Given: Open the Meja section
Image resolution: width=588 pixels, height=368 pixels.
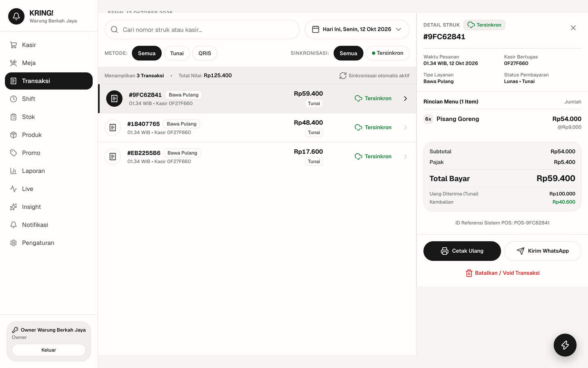Looking at the screenshot, I should click(49, 63).
